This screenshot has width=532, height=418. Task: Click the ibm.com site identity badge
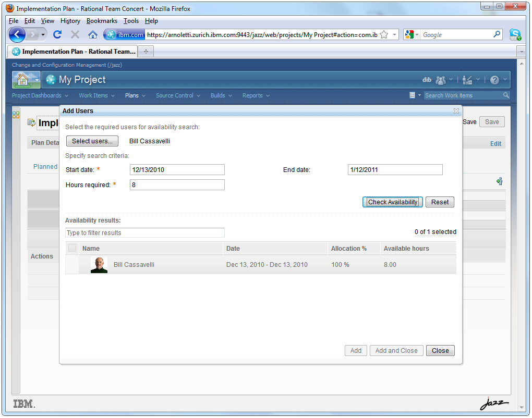tap(125, 34)
